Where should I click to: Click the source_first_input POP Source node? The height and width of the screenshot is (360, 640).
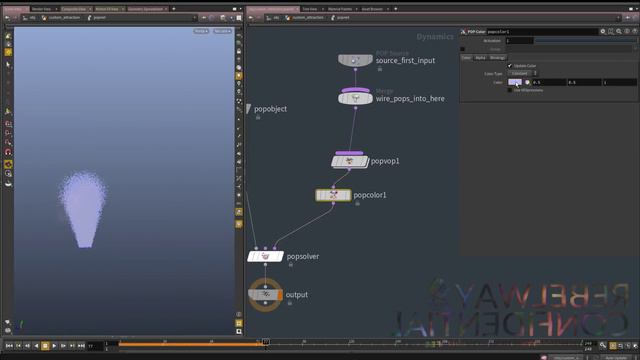[355, 60]
